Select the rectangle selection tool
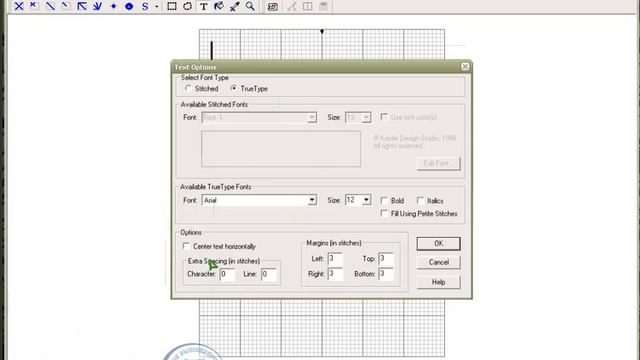 click(172, 6)
